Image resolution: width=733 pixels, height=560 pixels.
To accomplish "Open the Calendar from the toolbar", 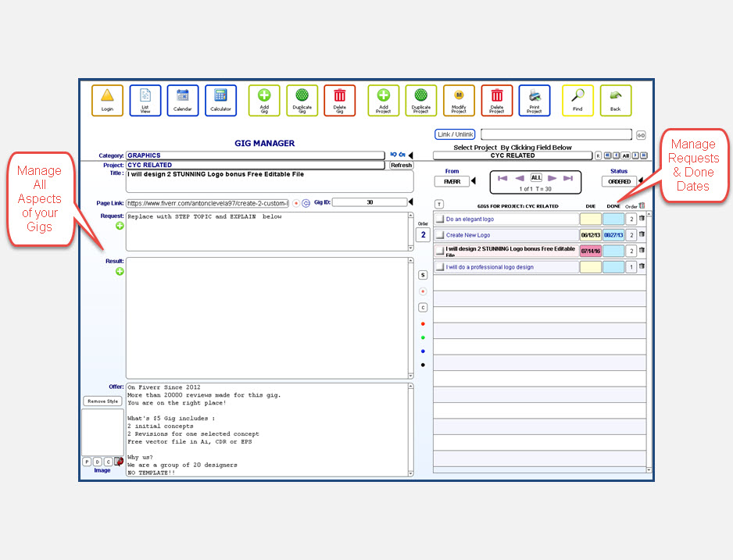I will [183, 96].
